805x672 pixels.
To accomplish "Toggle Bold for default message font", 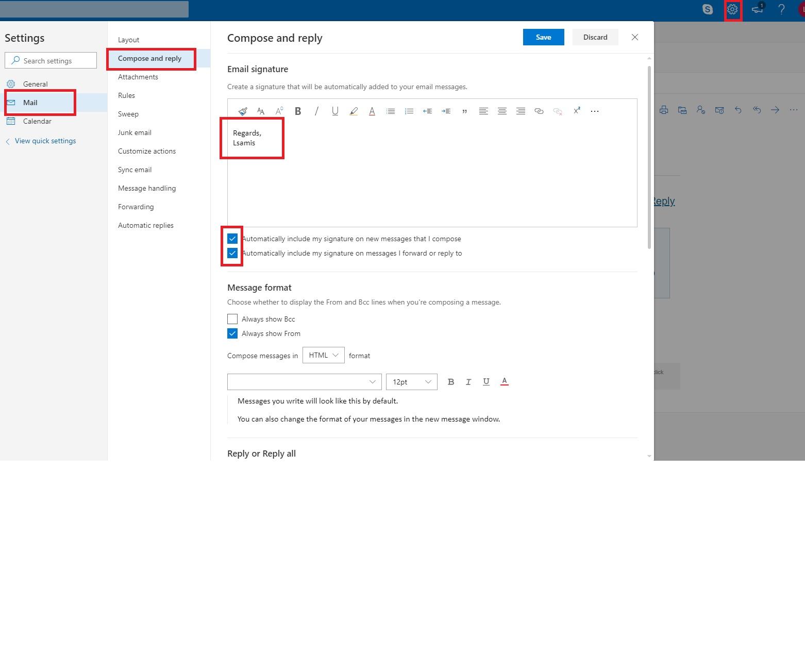I will point(451,382).
